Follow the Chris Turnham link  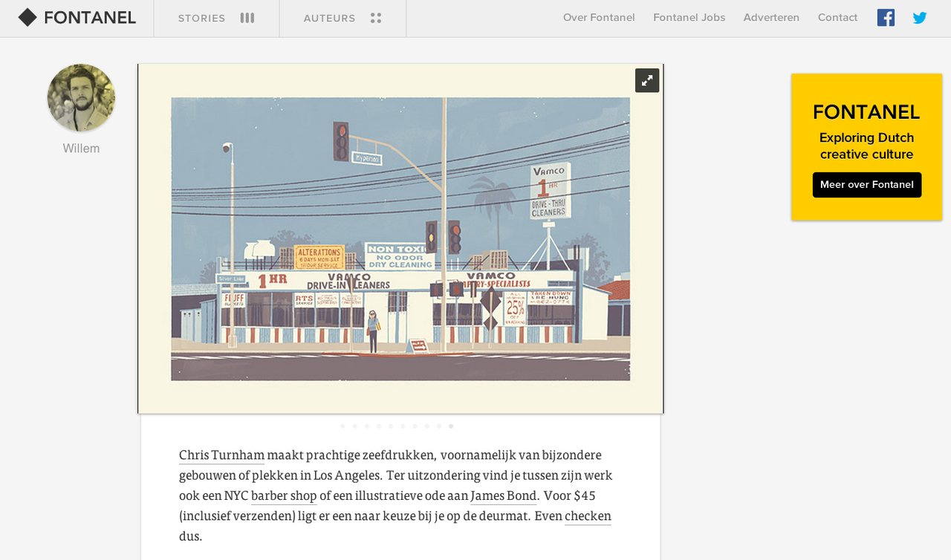(221, 455)
